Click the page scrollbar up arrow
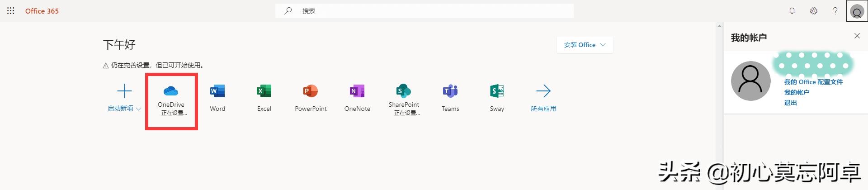The height and width of the screenshot is (190, 868). [x=720, y=26]
